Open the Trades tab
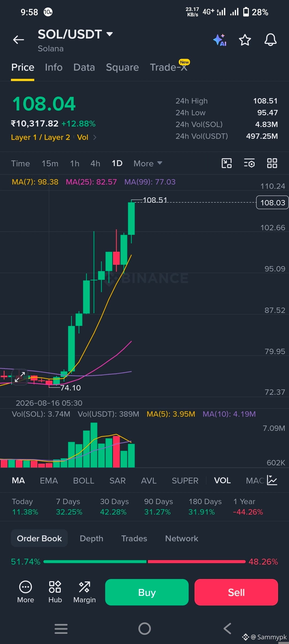The width and height of the screenshot is (289, 644). pos(134,538)
